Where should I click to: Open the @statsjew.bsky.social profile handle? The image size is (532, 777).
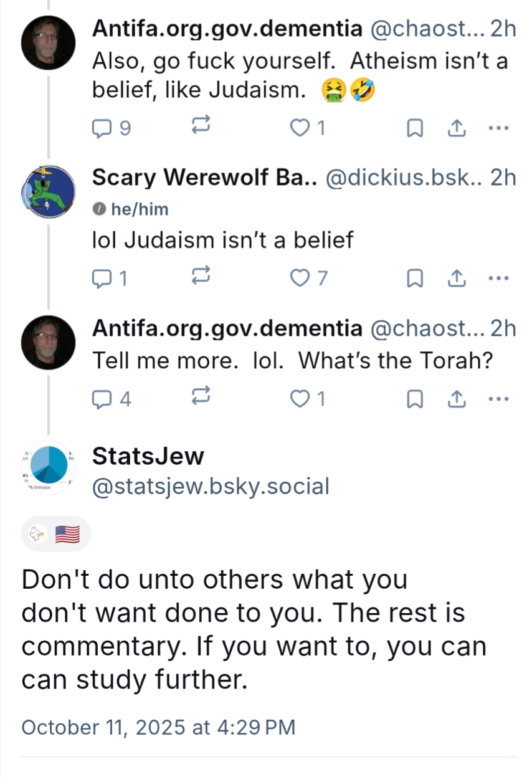[x=210, y=486]
